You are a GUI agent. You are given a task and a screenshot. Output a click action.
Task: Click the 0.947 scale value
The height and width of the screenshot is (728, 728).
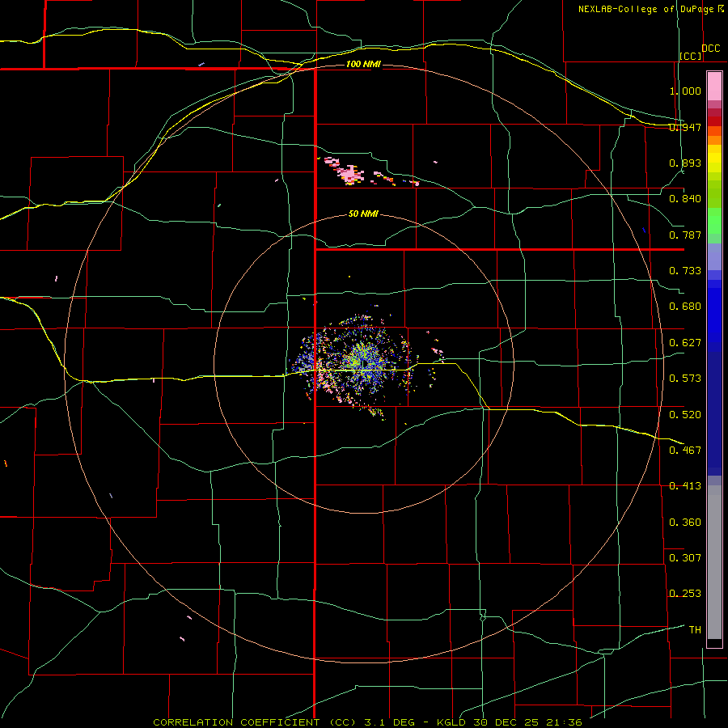click(x=685, y=127)
